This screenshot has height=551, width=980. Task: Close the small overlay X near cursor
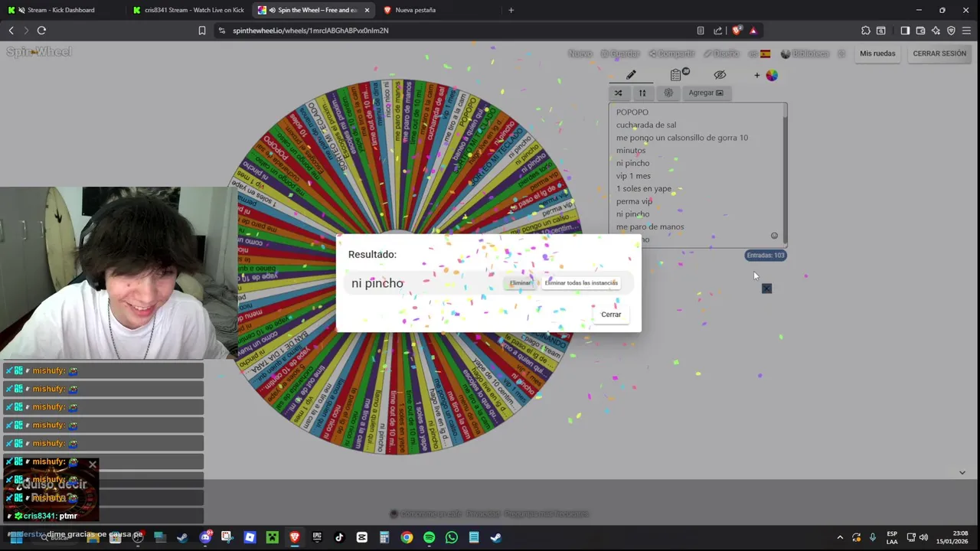[x=766, y=289]
